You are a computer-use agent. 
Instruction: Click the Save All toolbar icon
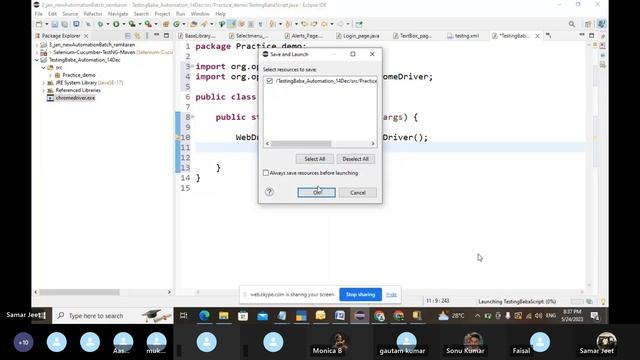64,24
